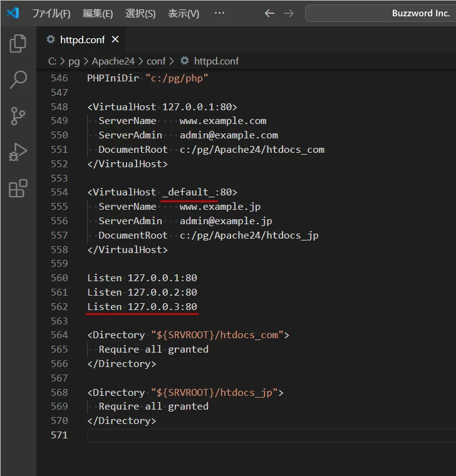Image resolution: width=456 pixels, height=476 pixels.
Task: Open the Source Control view
Action: pyautogui.click(x=18, y=116)
